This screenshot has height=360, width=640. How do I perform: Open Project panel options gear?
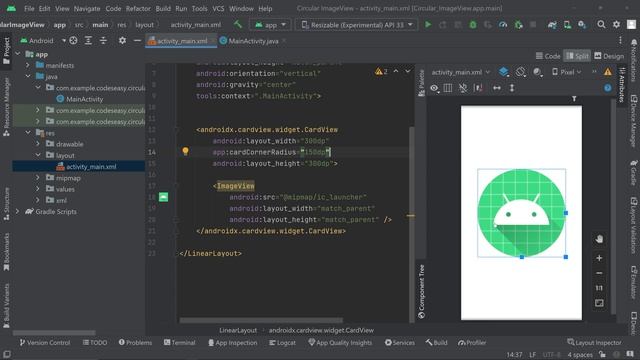(x=122, y=40)
